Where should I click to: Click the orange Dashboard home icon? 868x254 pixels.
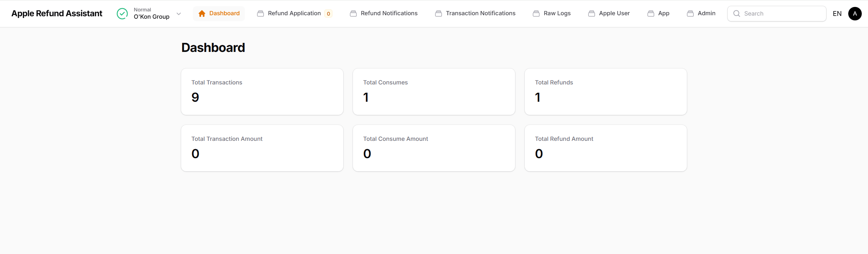202,13
